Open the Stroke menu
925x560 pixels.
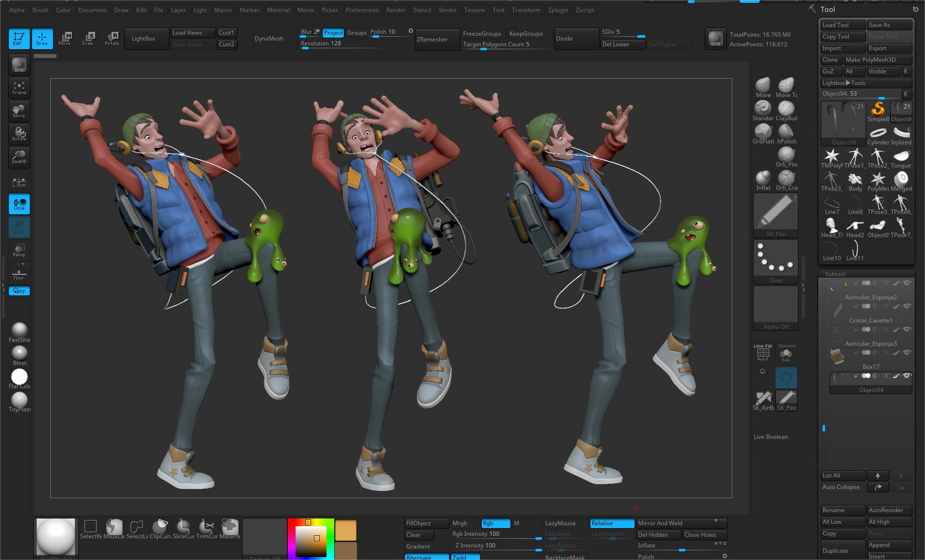(x=447, y=10)
